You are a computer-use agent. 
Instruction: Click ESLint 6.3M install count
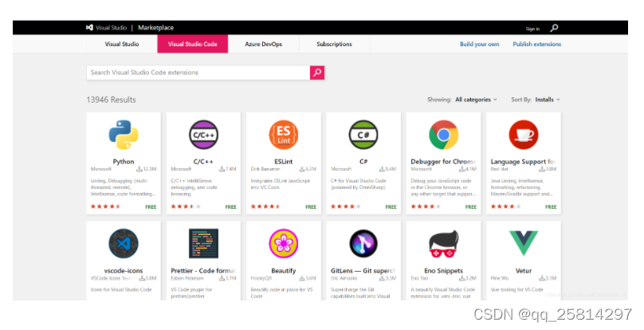(x=308, y=169)
